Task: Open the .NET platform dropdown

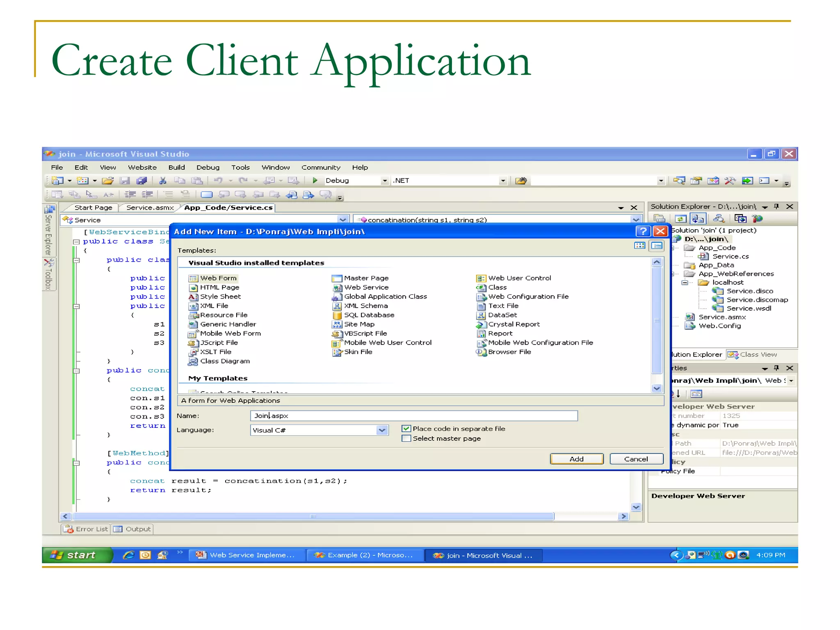Action: pyautogui.click(x=503, y=180)
